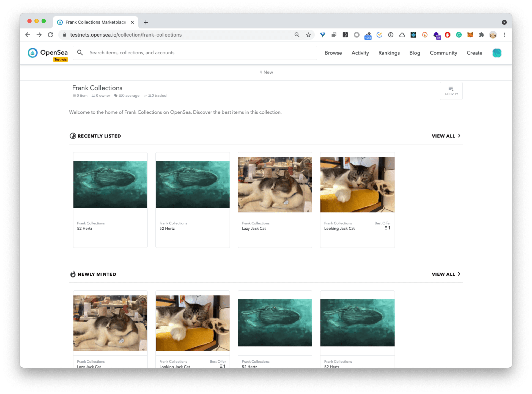Viewport: 532px width, 394px height.
Task: Expand View All for Recently Listed
Action: click(446, 136)
